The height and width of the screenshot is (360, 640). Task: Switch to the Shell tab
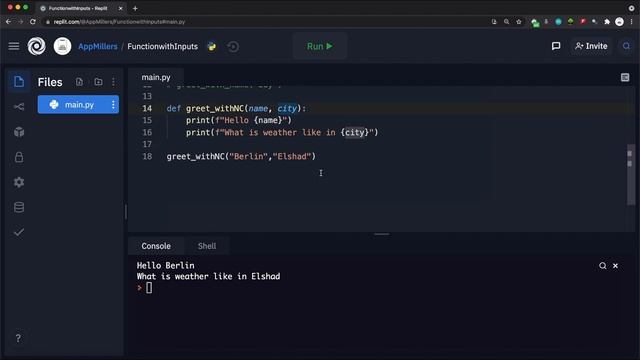coord(207,246)
